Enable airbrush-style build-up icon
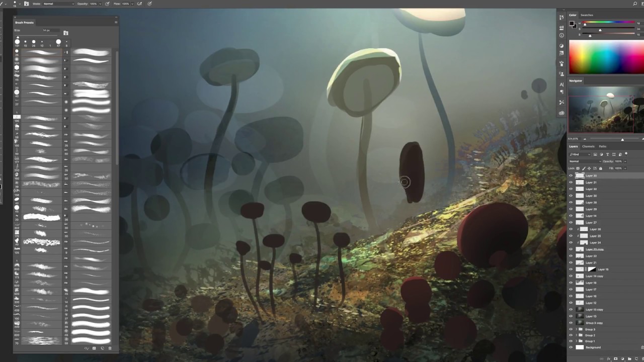644x362 pixels. (x=139, y=4)
